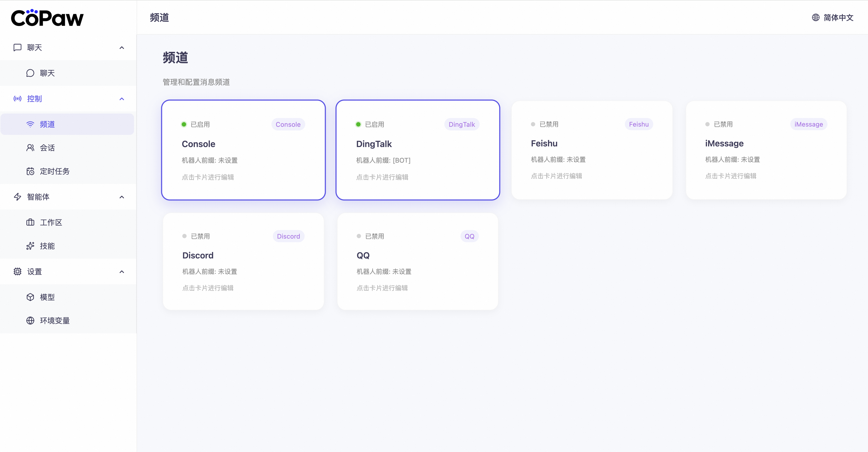Image resolution: width=868 pixels, height=452 pixels.
Task: Open the disabled Feishu channel card
Action: (592, 150)
